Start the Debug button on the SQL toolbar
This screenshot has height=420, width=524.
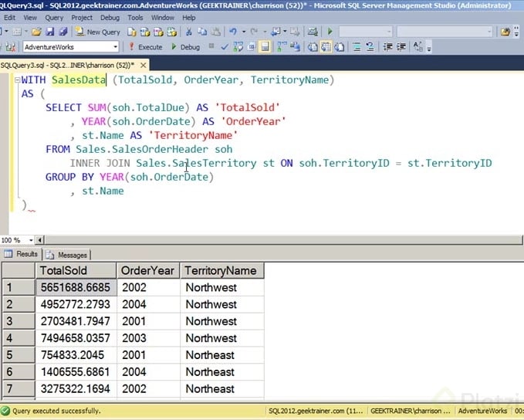[x=186, y=47]
